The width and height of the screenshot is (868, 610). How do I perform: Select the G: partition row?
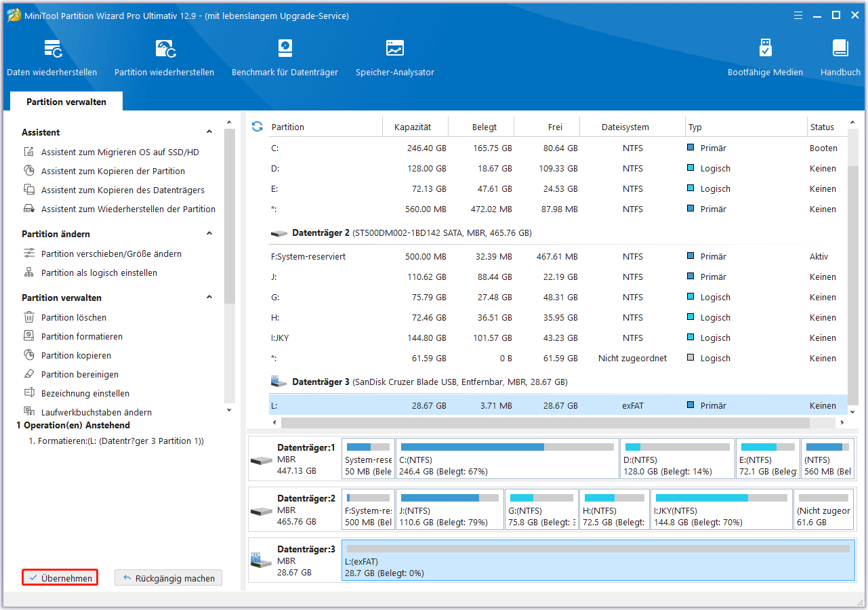558,298
